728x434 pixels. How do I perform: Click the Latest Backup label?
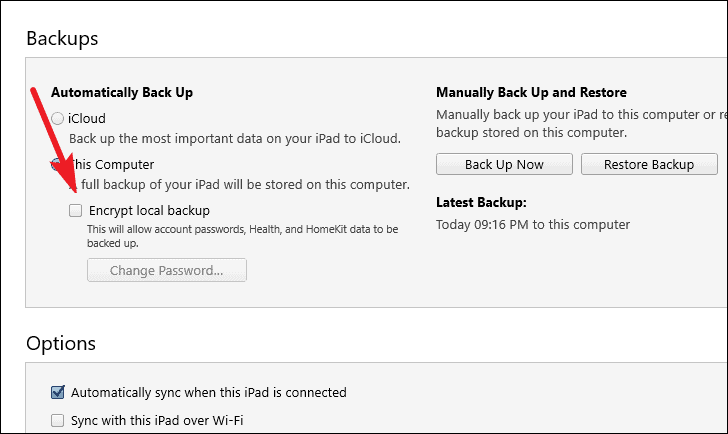[x=481, y=202]
